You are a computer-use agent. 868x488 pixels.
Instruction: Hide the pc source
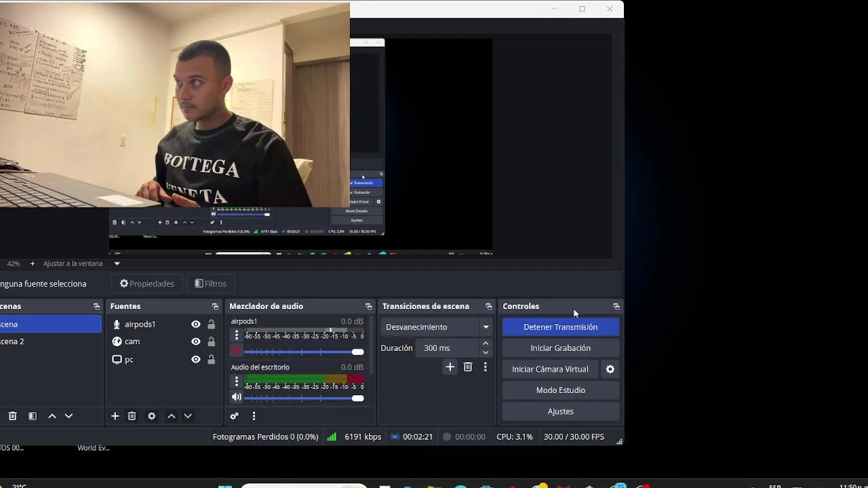click(195, 359)
